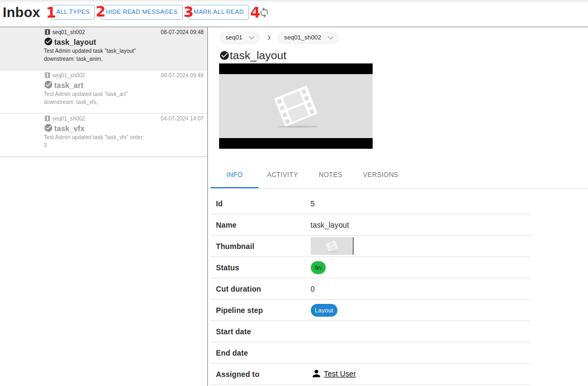Image resolution: width=588 pixels, height=386 pixels.
Task: Click the large task_layout preview thumbnail
Action: pos(295,106)
